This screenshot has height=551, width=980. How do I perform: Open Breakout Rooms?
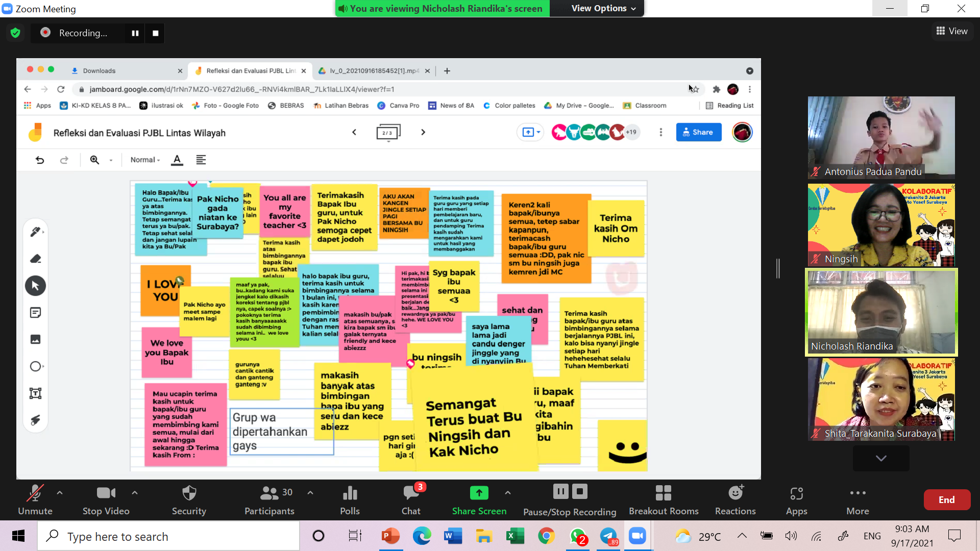coord(664,500)
